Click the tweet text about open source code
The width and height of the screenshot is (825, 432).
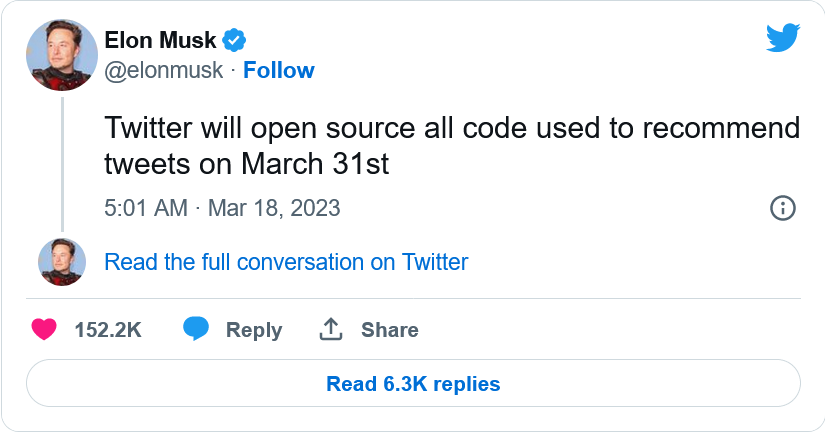452,129
